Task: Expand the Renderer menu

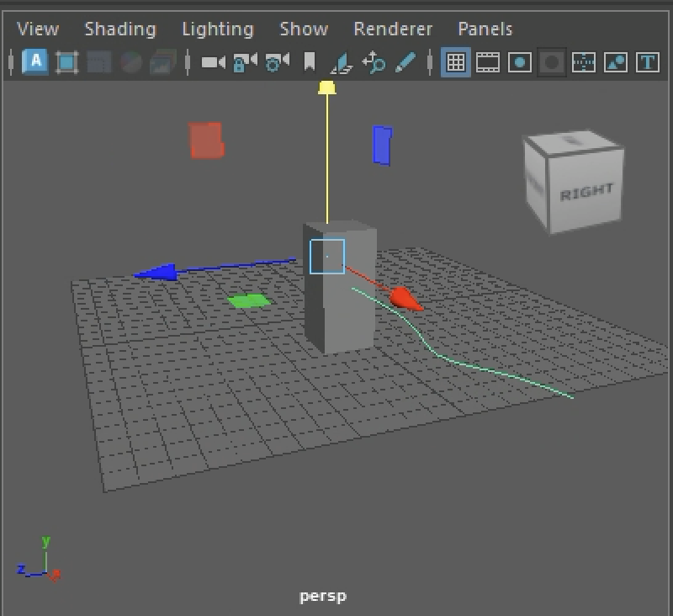Action: [393, 29]
